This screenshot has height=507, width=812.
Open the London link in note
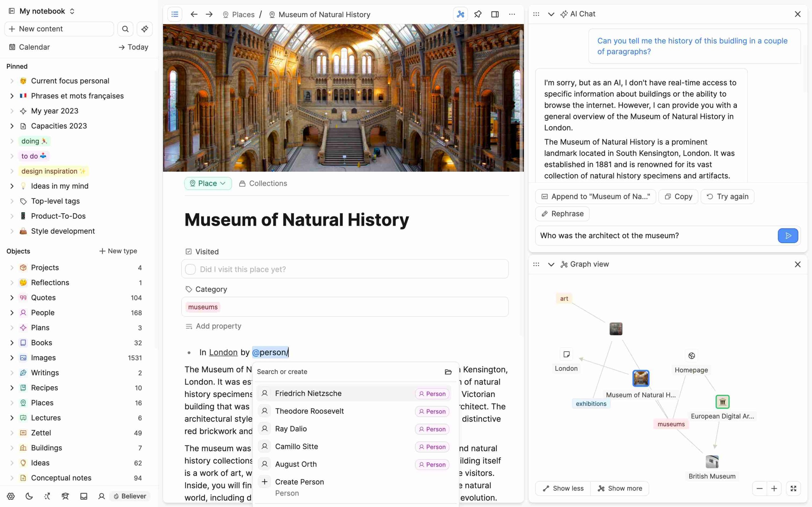223,352
